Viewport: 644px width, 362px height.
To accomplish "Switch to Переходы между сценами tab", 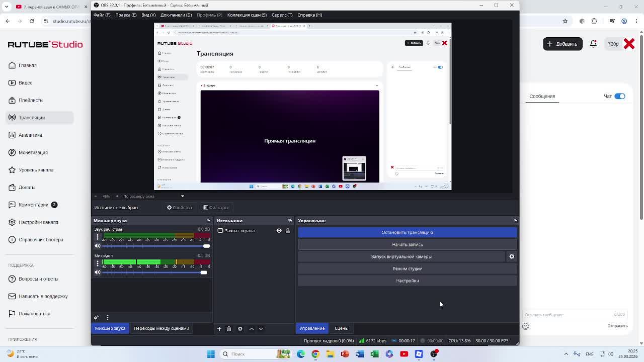I will [x=162, y=328].
